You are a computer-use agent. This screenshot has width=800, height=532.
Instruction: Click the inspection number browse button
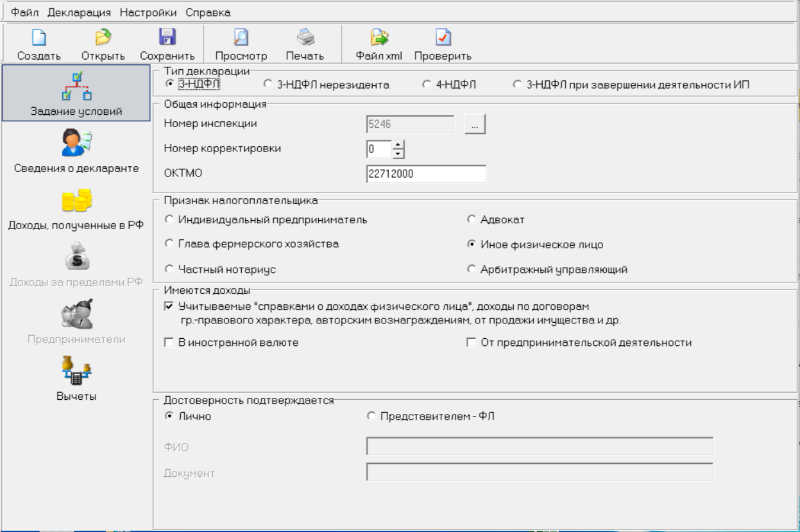click(x=475, y=124)
